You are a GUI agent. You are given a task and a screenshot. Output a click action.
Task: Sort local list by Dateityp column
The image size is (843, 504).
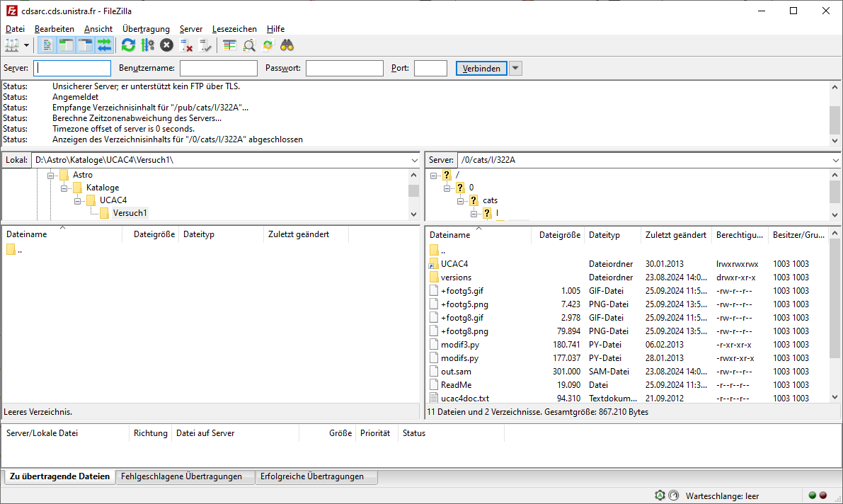221,234
